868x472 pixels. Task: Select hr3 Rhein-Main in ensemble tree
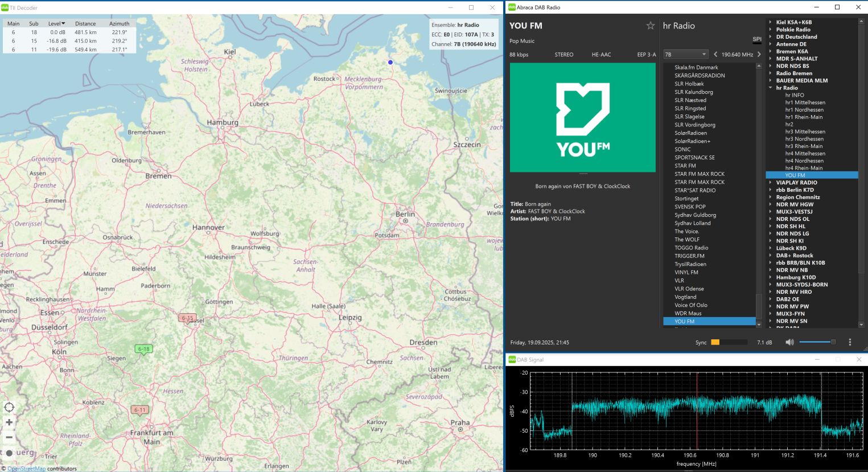click(x=804, y=146)
